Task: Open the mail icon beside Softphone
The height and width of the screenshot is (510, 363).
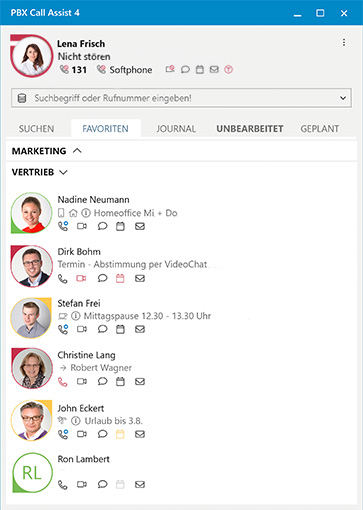Action: (214, 69)
